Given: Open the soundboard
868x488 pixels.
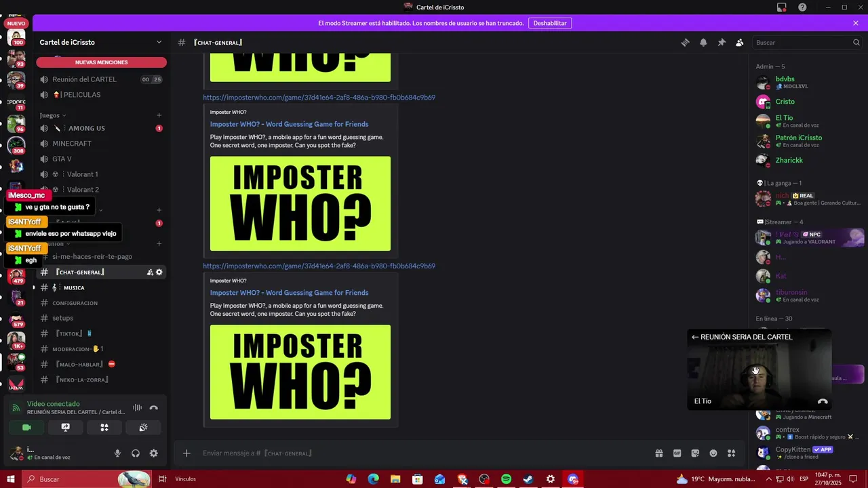Looking at the screenshot, I should (x=143, y=428).
